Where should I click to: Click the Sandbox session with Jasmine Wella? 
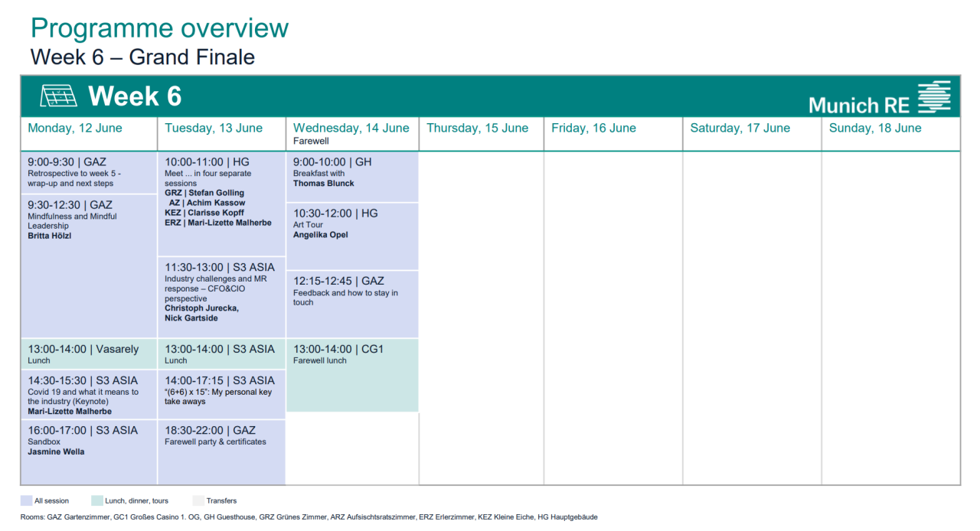(x=88, y=451)
